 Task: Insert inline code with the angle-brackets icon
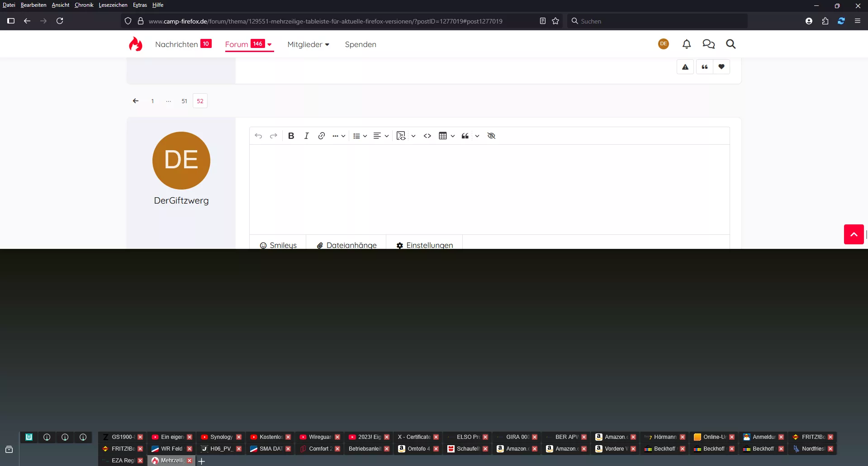click(427, 136)
